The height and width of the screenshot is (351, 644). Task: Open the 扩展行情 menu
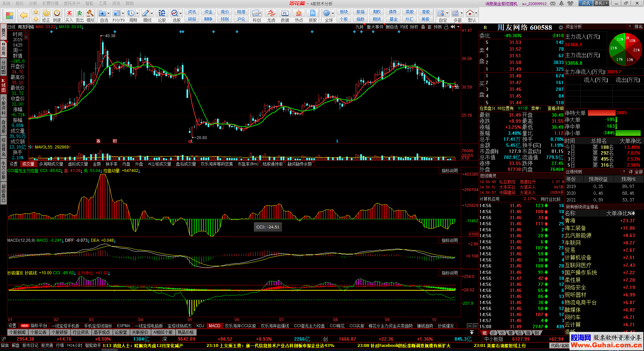click(x=50, y=3)
